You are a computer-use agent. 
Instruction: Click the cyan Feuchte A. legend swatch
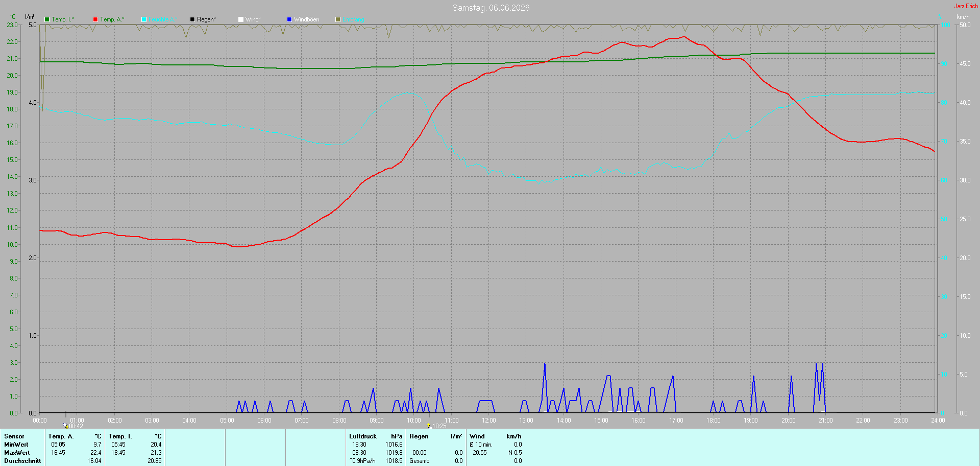pyautogui.click(x=144, y=19)
